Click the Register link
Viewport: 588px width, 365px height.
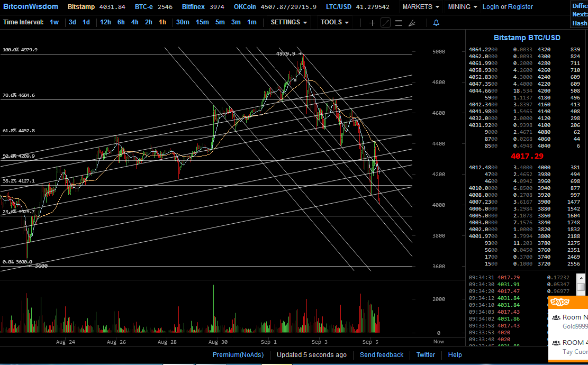click(520, 7)
